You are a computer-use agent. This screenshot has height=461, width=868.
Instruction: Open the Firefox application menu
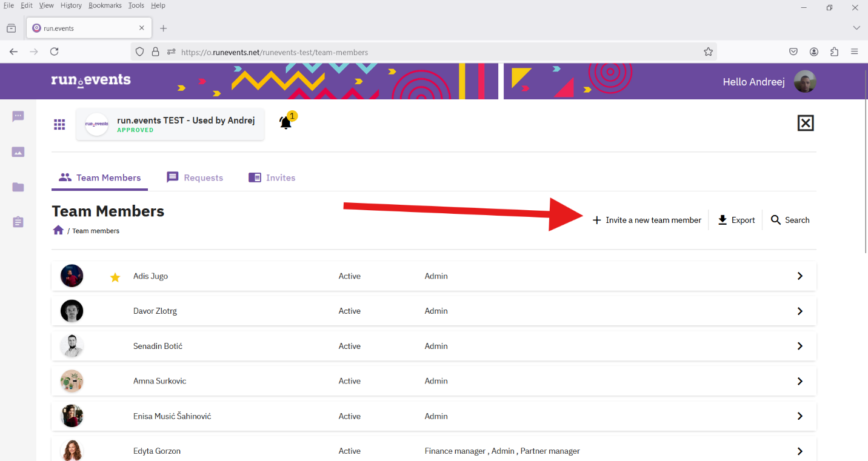click(x=854, y=52)
